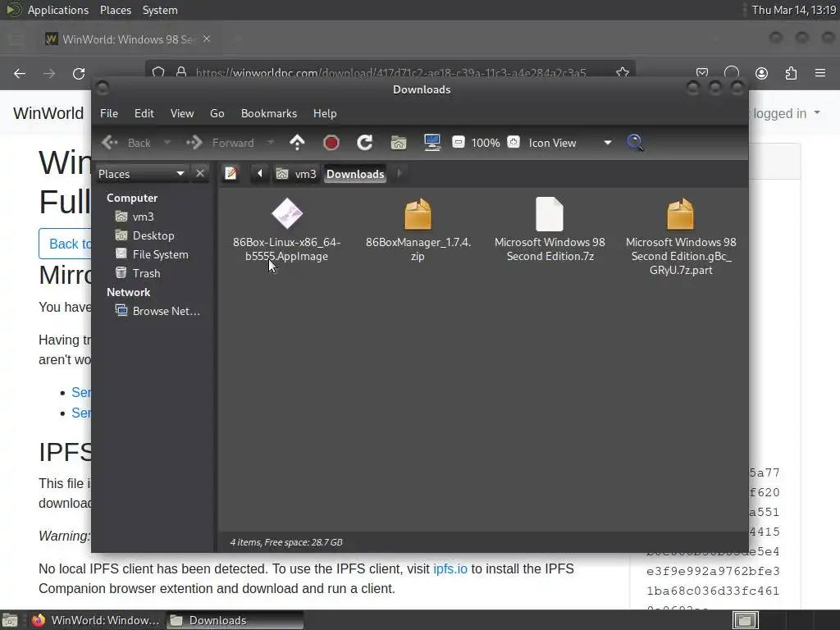The height and width of the screenshot is (630, 840).
Task: Open the Bookmarks menu
Action: [x=269, y=113]
